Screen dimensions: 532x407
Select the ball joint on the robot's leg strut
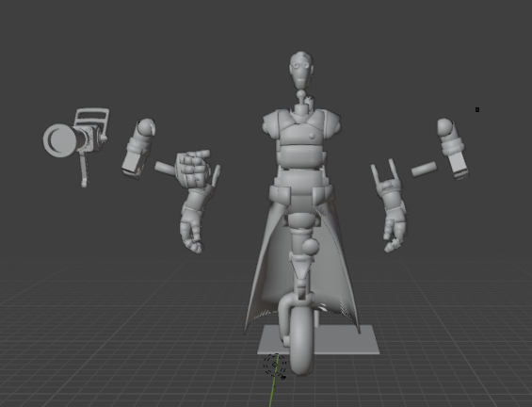click(x=310, y=247)
